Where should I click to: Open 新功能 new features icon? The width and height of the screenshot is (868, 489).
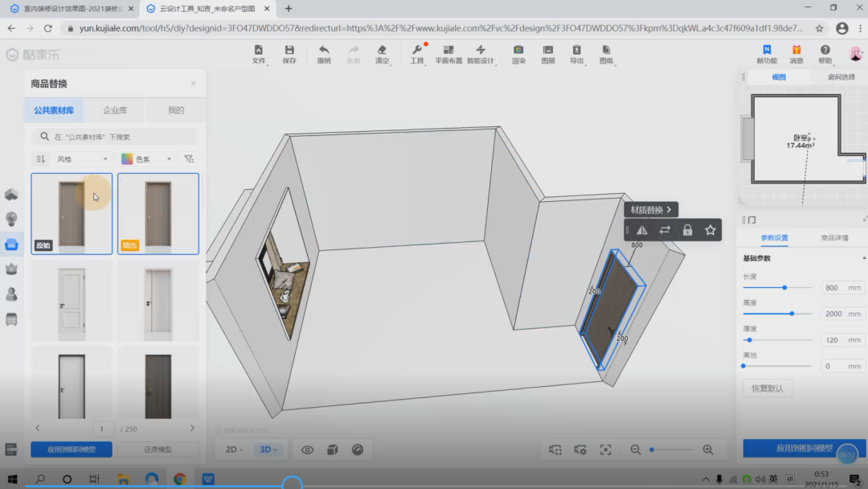pos(767,54)
